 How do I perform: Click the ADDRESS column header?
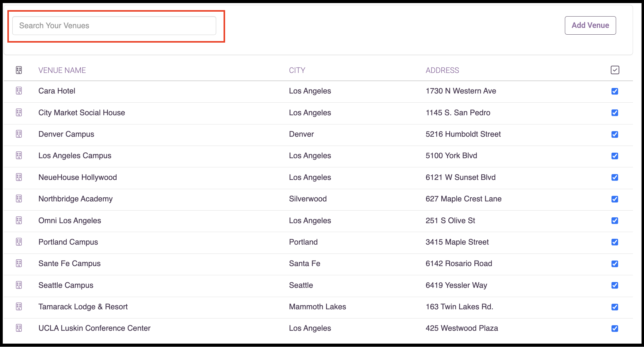(x=442, y=70)
